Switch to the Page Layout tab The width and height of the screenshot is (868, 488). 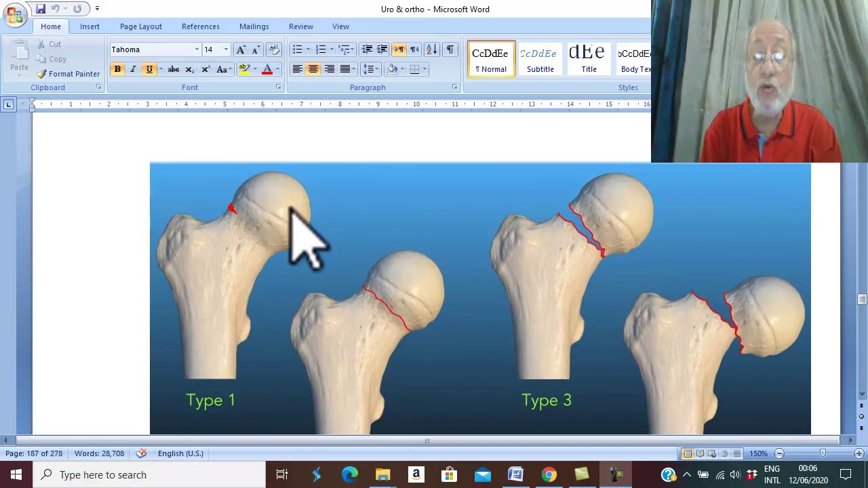[141, 26]
